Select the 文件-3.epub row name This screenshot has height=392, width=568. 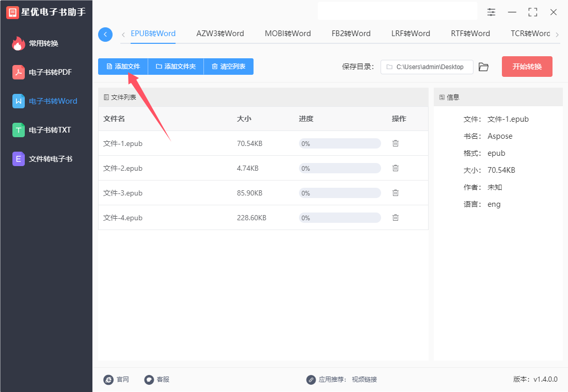pyautogui.click(x=123, y=193)
